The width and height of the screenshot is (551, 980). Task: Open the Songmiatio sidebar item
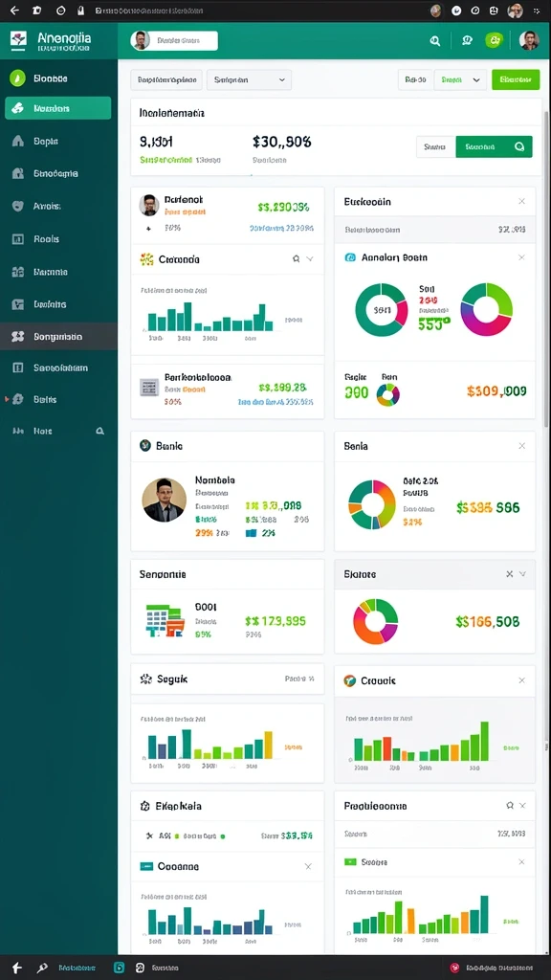pyautogui.click(x=58, y=336)
